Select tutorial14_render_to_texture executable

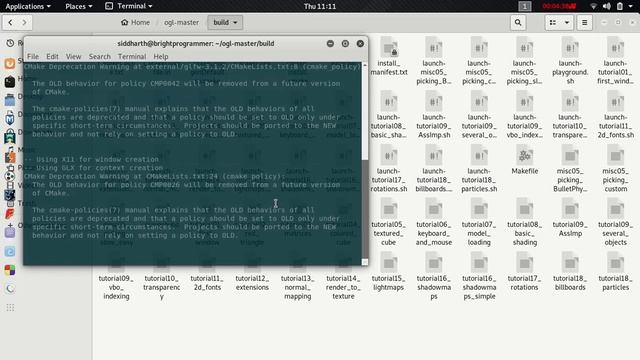[343, 287]
